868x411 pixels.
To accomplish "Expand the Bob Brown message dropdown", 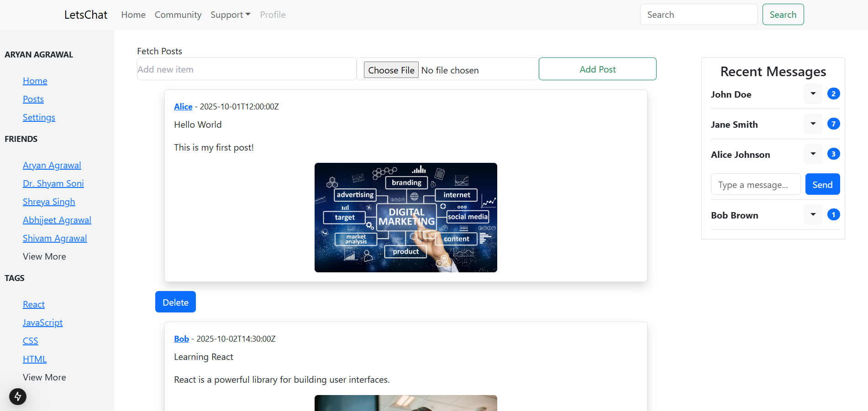I will click(x=813, y=214).
